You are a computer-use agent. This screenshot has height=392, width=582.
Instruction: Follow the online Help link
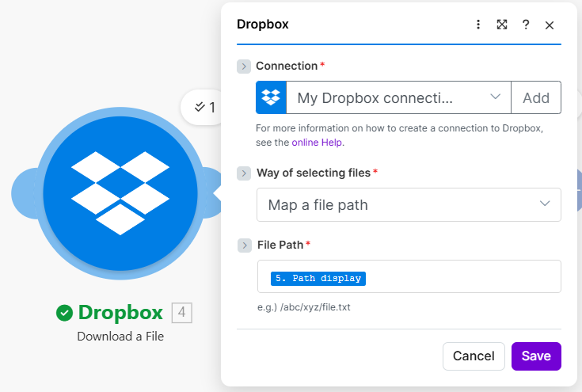coord(318,143)
